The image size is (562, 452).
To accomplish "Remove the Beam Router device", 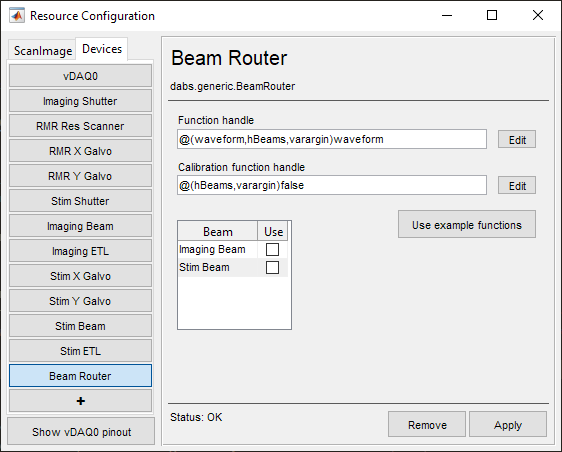I will pyautogui.click(x=427, y=425).
